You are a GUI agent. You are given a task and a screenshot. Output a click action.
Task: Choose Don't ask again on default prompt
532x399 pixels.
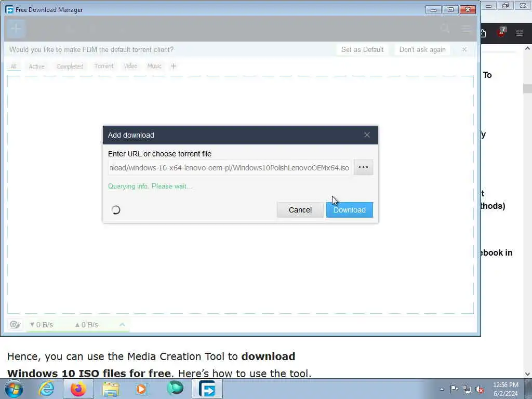pyautogui.click(x=422, y=49)
